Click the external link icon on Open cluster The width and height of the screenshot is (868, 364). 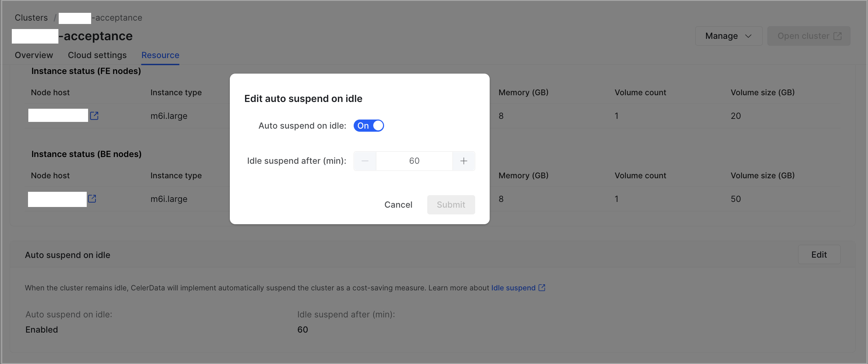tap(838, 35)
